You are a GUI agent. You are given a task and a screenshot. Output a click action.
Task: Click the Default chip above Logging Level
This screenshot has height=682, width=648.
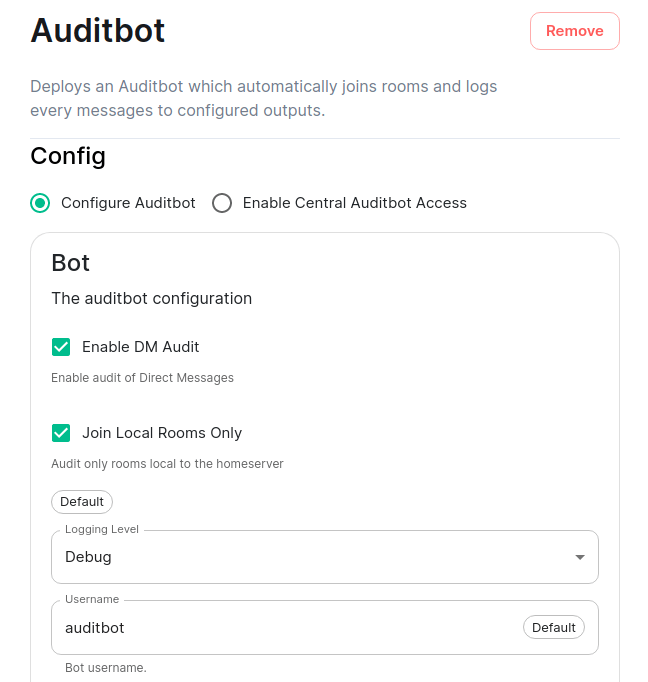pyautogui.click(x=82, y=501)
